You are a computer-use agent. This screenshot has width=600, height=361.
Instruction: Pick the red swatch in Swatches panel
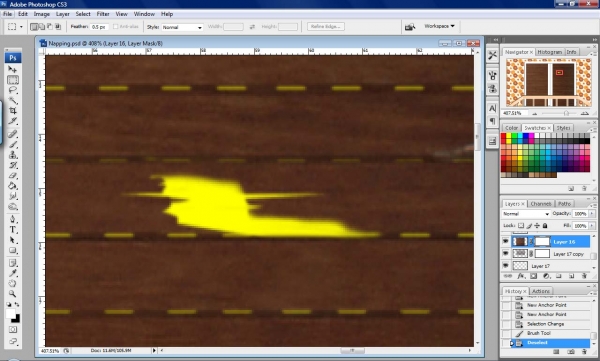coord(503,136)
